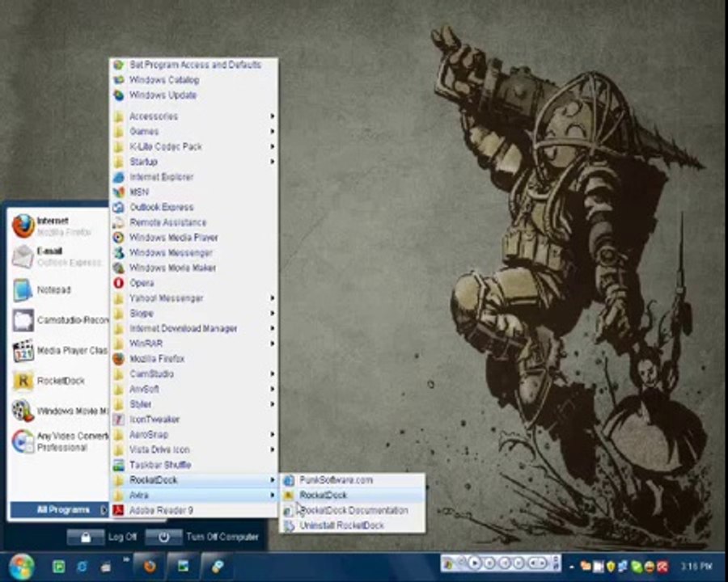Image resolution: width=728 pixels, height=582 pixels.
Task: Select the RocketDock folder in programs
Action: pyautogui.click(x=194, y=480)
